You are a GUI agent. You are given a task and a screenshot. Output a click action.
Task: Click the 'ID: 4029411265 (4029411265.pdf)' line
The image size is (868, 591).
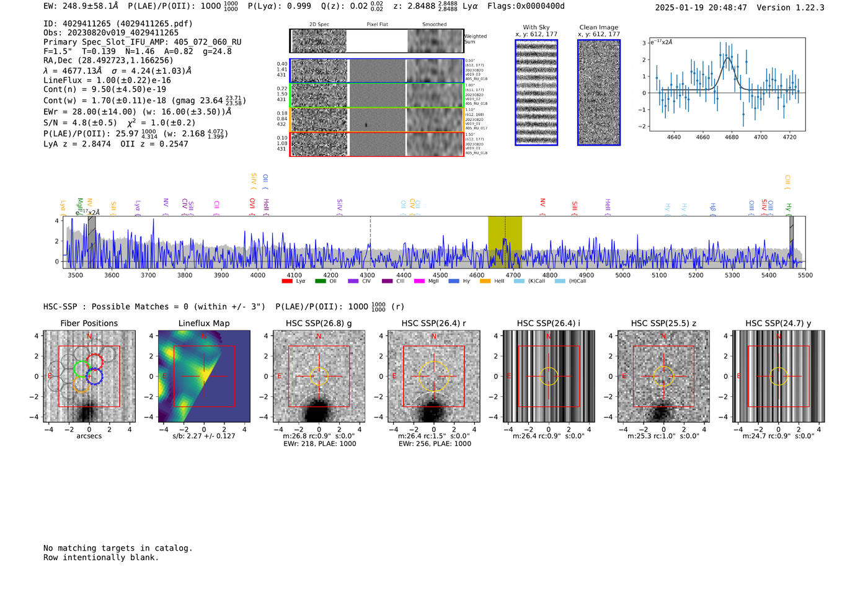(x=118, y=24)
